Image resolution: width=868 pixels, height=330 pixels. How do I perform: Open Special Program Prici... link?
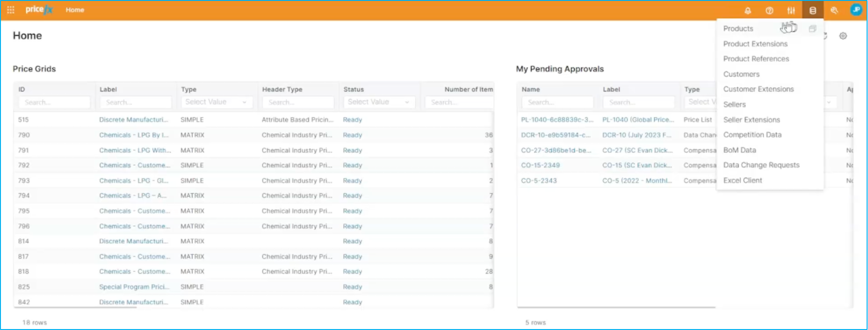tap(134, 287)
